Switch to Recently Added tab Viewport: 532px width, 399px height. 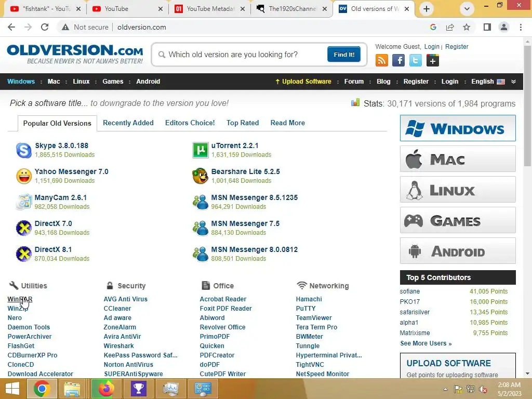click(128, 123)
